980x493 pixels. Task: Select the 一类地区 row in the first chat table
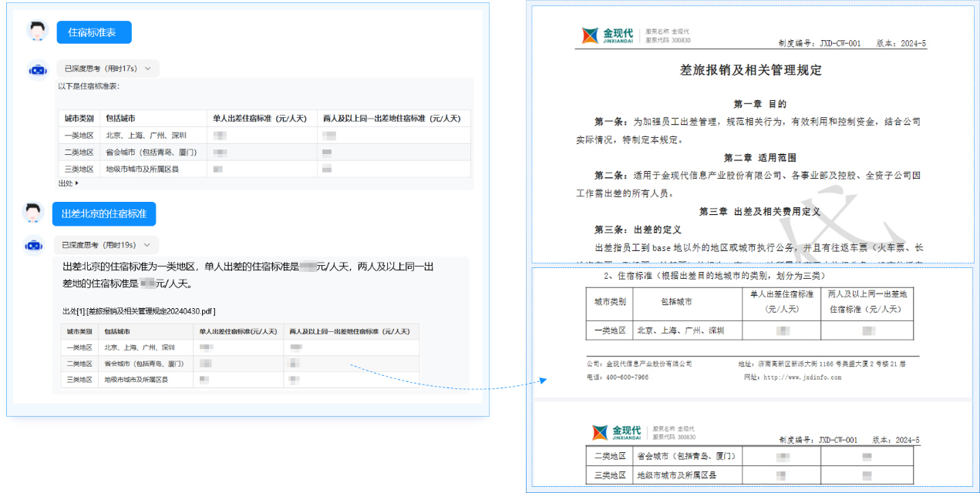tap(79, 135)
